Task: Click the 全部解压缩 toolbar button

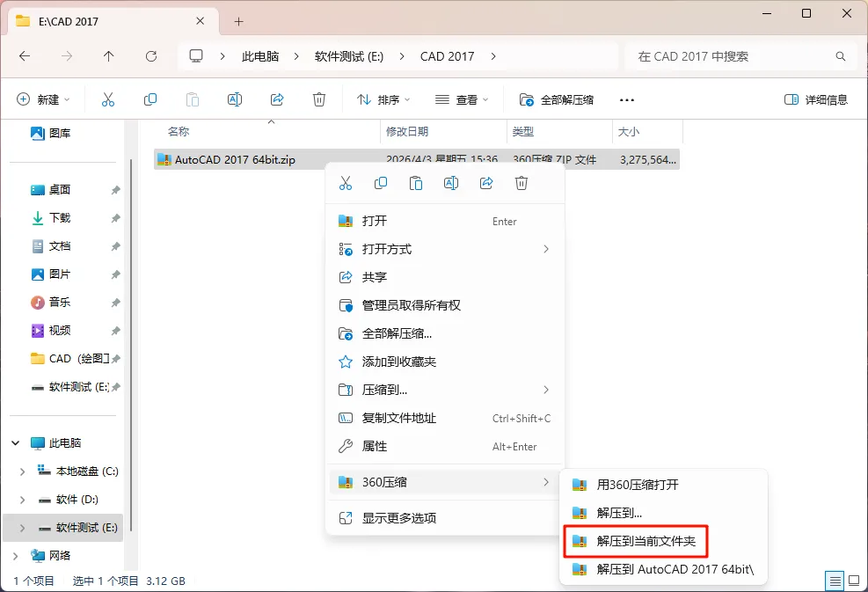Action: [557, 99]
